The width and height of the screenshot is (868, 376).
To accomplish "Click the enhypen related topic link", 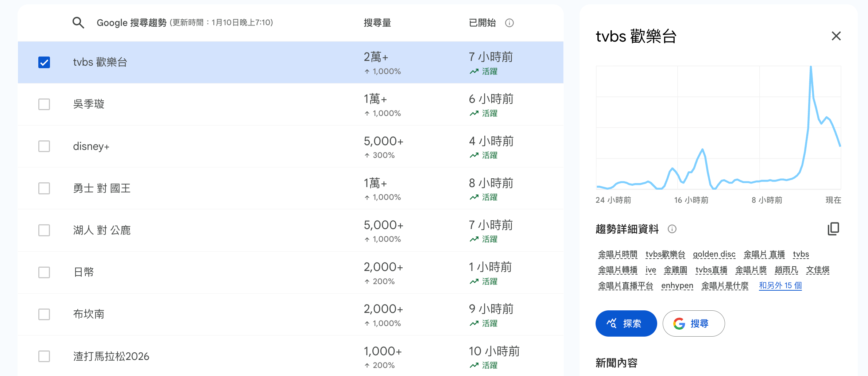I will coord(677,286).
